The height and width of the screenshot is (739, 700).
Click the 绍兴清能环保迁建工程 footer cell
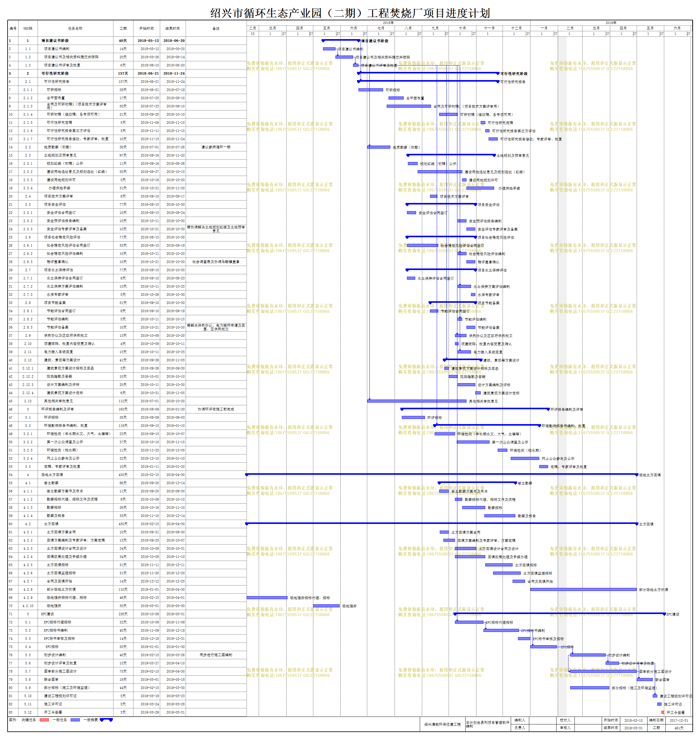(442, 724)
